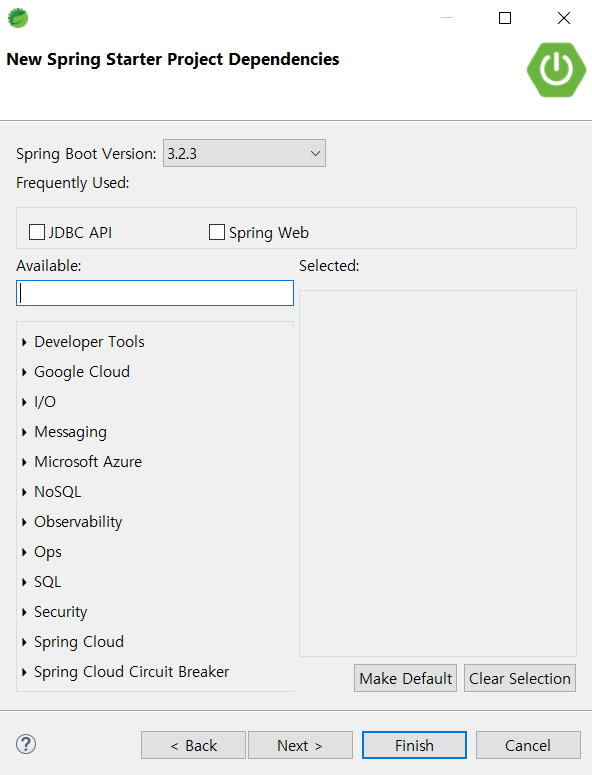Select the Spring Cloud tree label

pyautogui.click(x=79, y=642)
